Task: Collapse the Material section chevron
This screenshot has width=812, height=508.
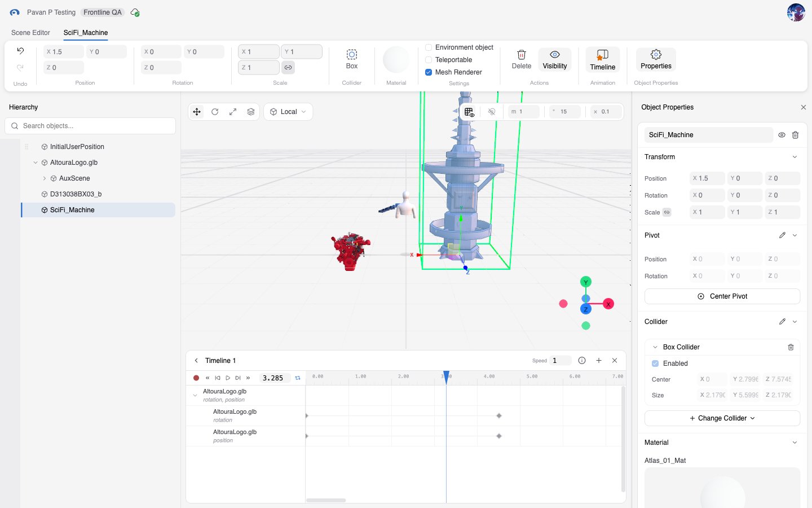Action: (x=795, y=443)
